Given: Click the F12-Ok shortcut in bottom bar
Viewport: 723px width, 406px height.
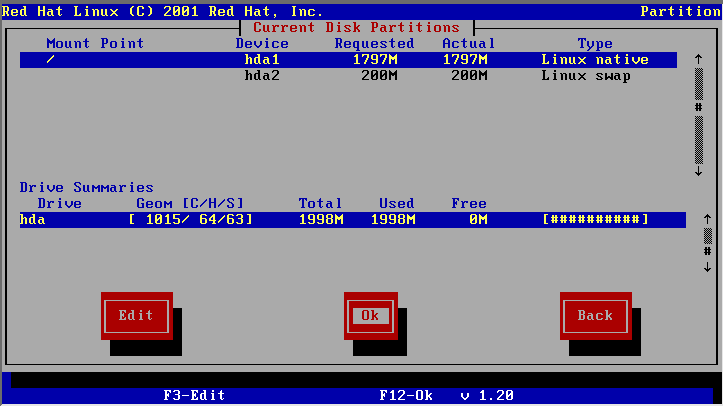Looking at the screenshot, I should [406, 395].
